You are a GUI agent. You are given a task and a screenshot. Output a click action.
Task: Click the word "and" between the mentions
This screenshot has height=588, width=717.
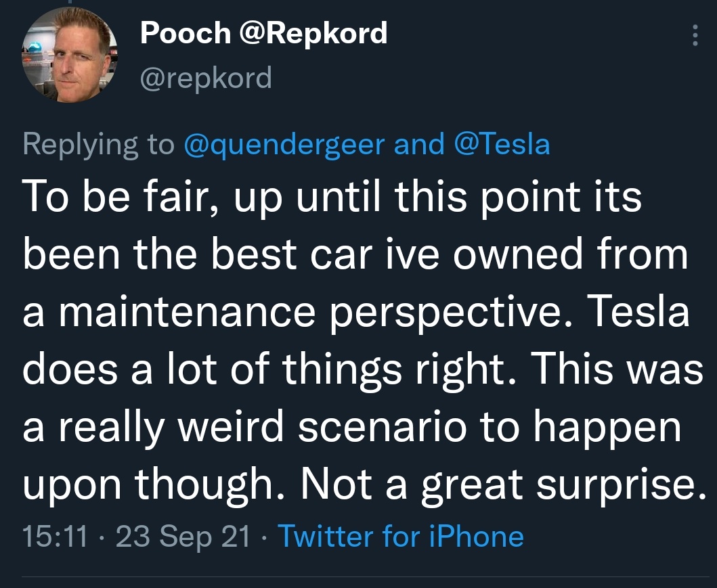419,145
